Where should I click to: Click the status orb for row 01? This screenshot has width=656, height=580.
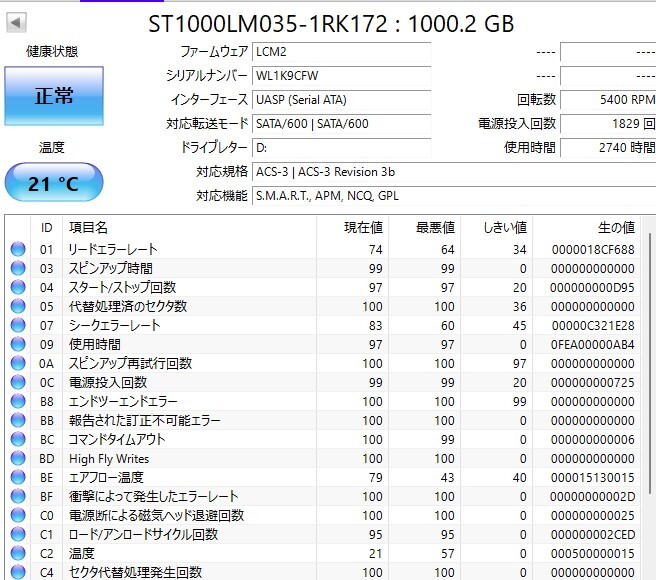18,249
